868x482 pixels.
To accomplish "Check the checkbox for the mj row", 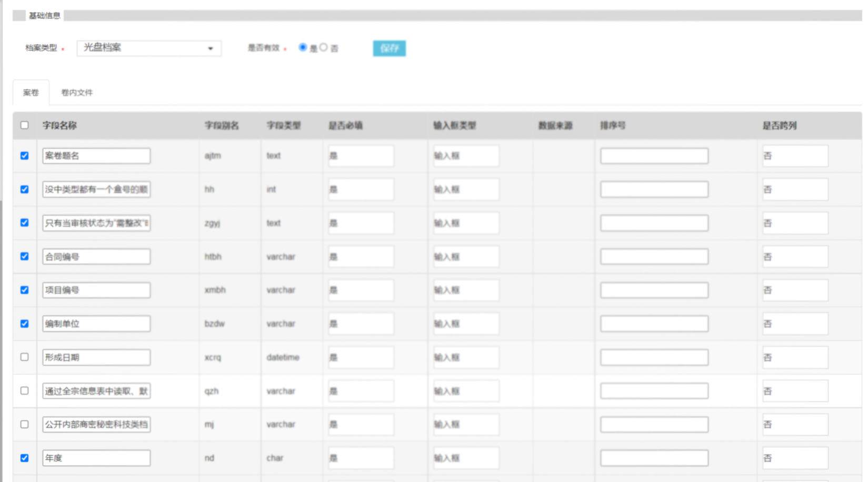I will [x=25, y=424].
